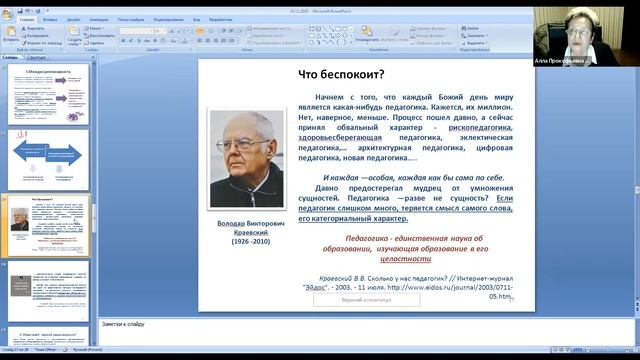The width and height of the screenshot is (640, 360).
Task: Open Shape Effects (Эффекты для фигур) dropdown
Action: tap(432, 42)
